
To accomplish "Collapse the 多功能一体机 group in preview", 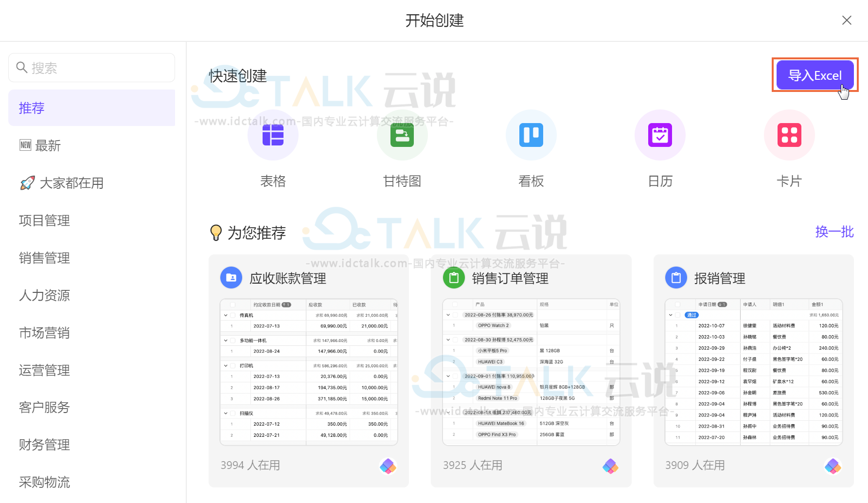I will pos(226,341).
